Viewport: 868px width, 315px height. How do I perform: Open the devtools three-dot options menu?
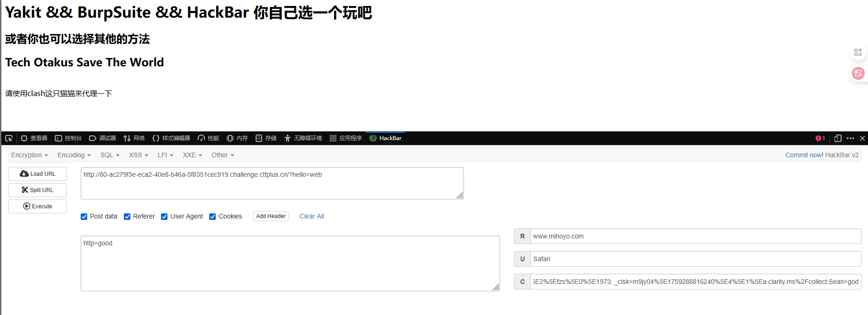click(x=850, y=138)
